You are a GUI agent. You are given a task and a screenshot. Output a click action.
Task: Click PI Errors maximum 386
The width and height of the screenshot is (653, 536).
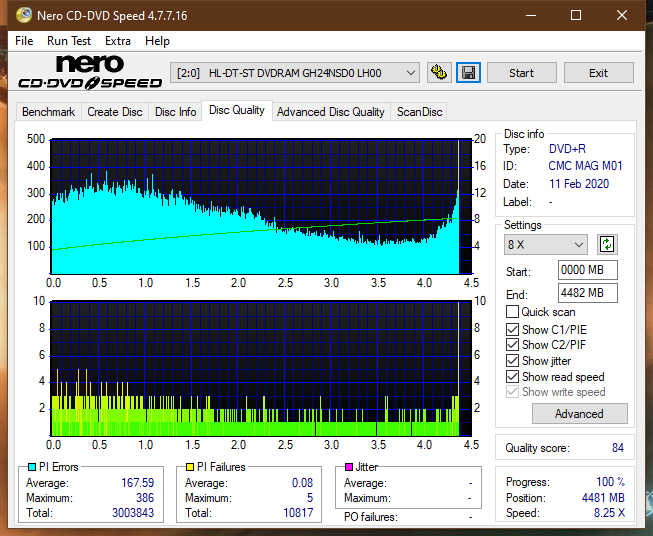[145, 498]
